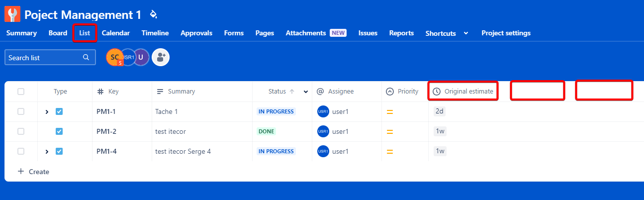Open the Summary tab
644x200 pixels.
[21, 33]
